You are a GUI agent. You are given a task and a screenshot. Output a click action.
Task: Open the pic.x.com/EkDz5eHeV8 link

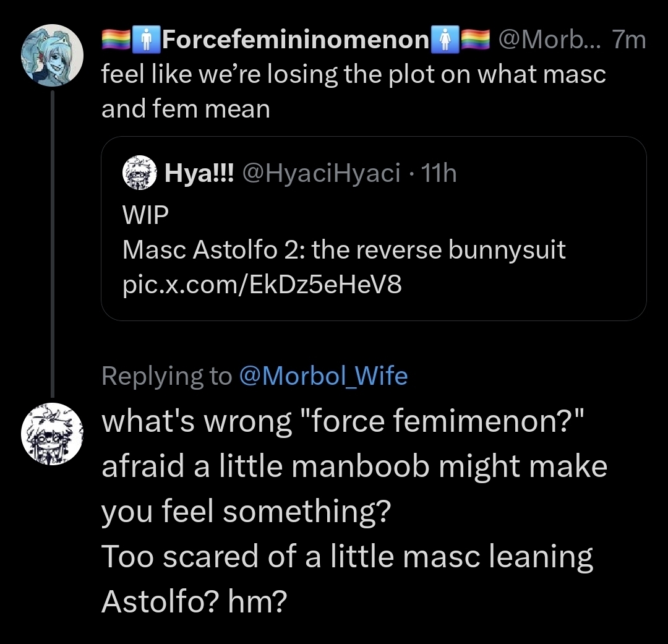click(262, 285)
